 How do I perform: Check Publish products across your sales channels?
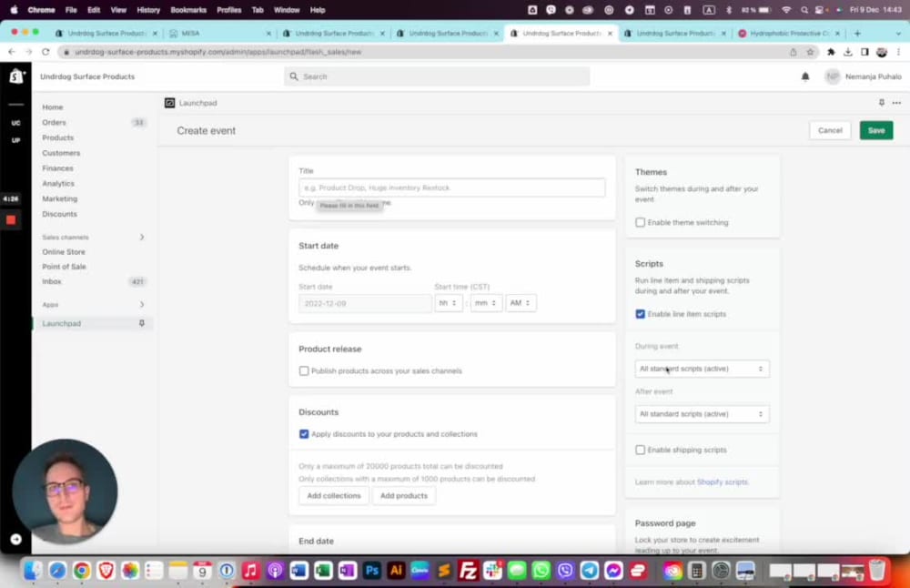pyautogui.click(x=304, y=370)
